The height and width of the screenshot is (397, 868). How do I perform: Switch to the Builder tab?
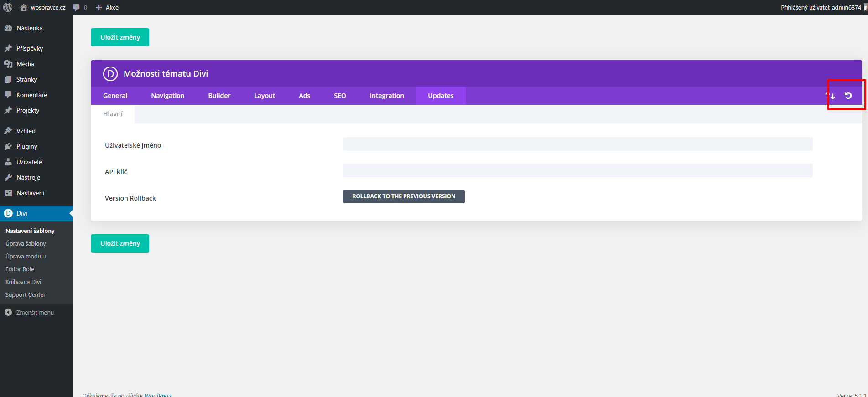pyautogui.click(x=219, y=96)
